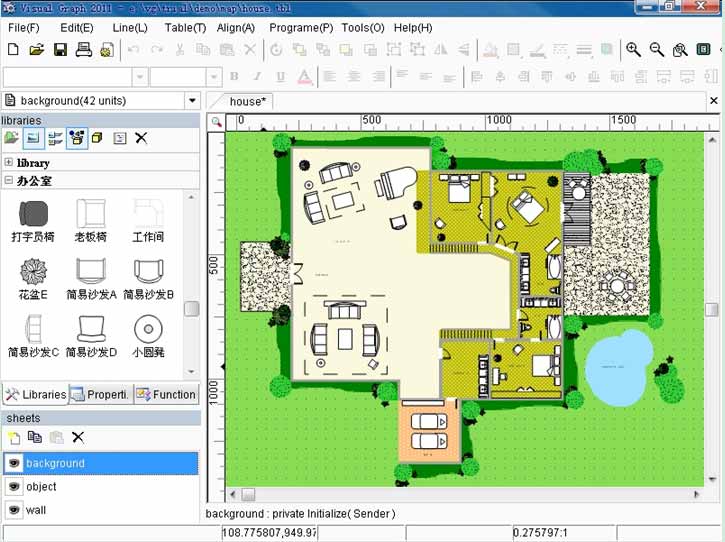Toggle visibility eye of background sheet

(x=14, y=463)
